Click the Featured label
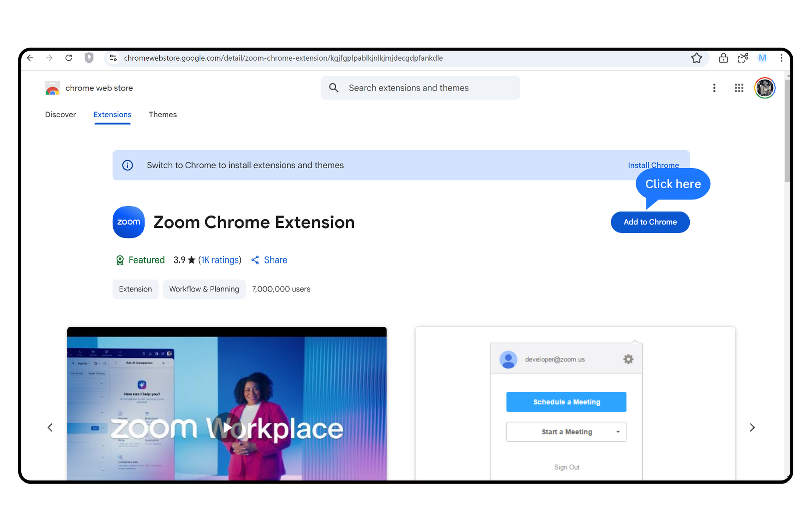 click(x=146, y=260)
